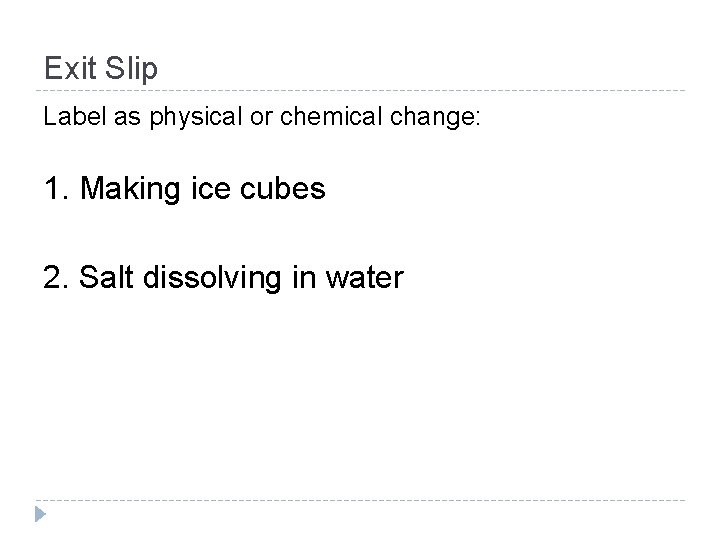Click the dashed line beneath the title

click(x=360, y=90)
